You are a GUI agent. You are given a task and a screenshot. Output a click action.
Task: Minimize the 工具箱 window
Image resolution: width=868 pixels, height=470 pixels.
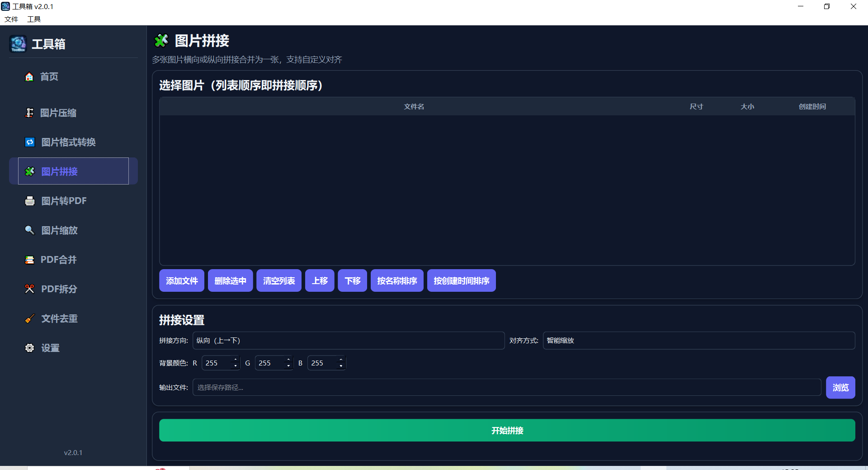(801, 6)
